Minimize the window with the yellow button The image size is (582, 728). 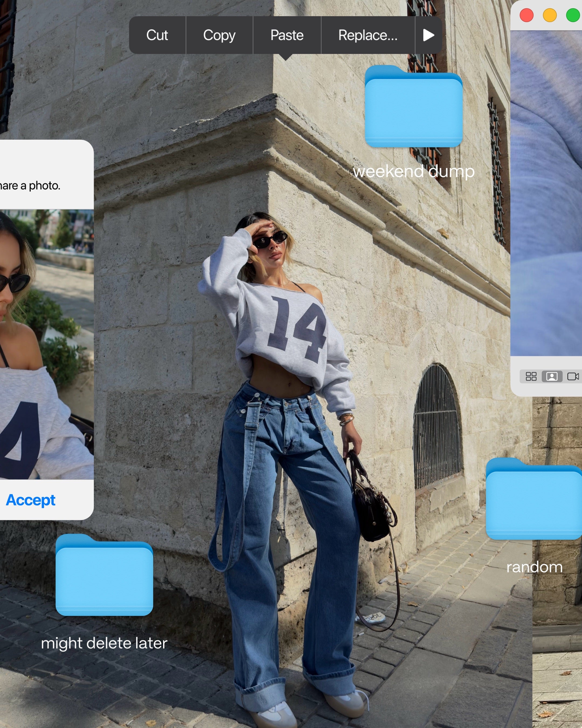(550, 16)
